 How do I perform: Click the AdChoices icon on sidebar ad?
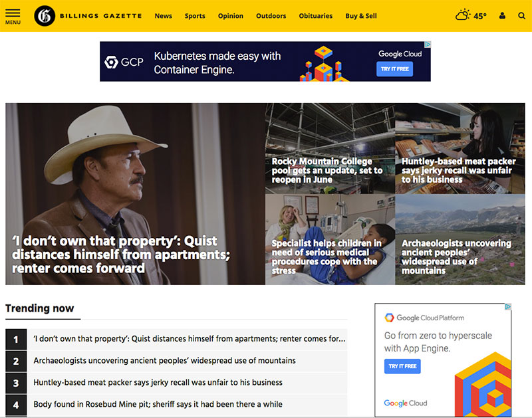tap(507, 307)
